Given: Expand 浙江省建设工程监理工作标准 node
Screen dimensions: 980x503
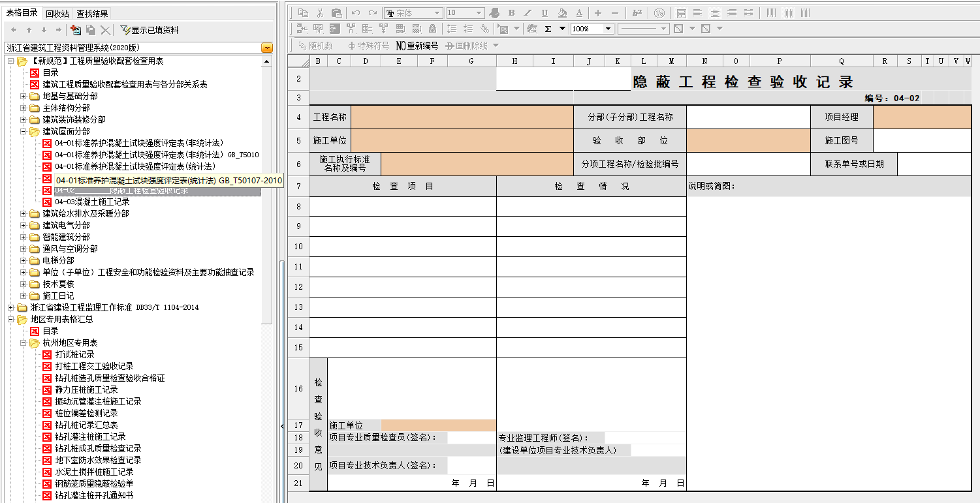Looking at the screenshot, I should pos(11,307).
